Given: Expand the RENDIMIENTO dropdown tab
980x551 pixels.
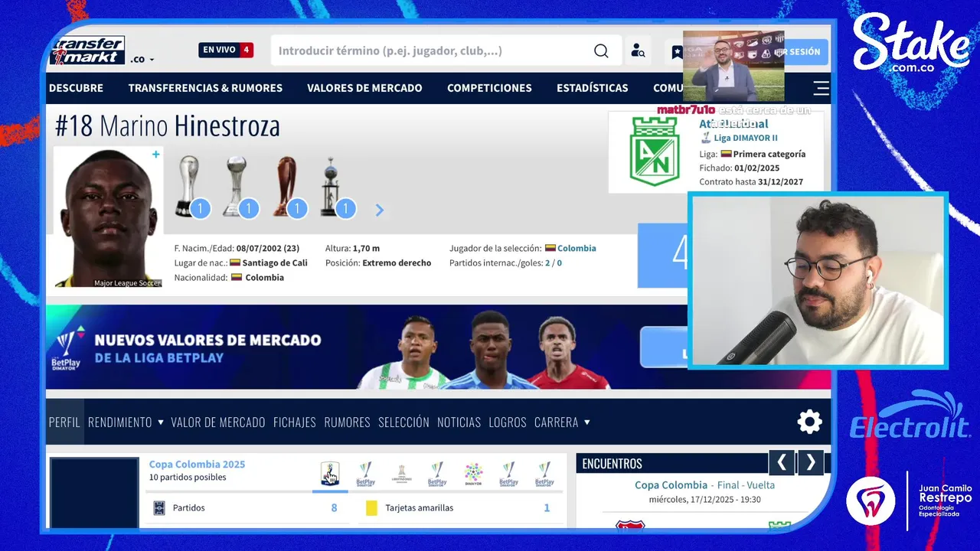Looking at the screenshot, I should (x=126, y=422).
